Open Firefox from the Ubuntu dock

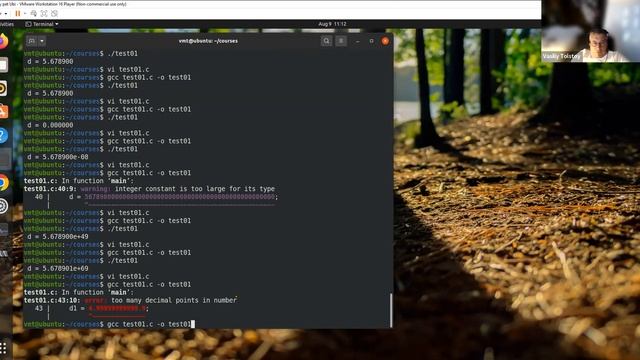[2, 41]
